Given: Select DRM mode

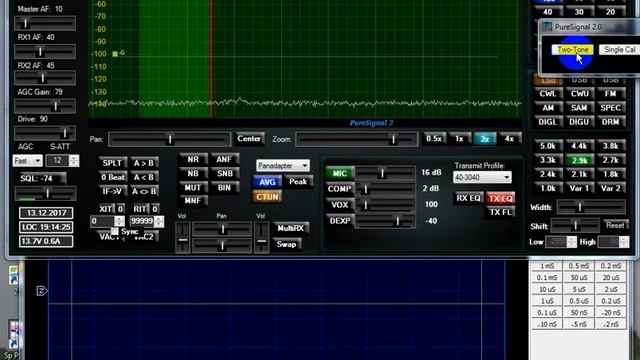Looking at the screenshot, I should click(x=611, y=122).
